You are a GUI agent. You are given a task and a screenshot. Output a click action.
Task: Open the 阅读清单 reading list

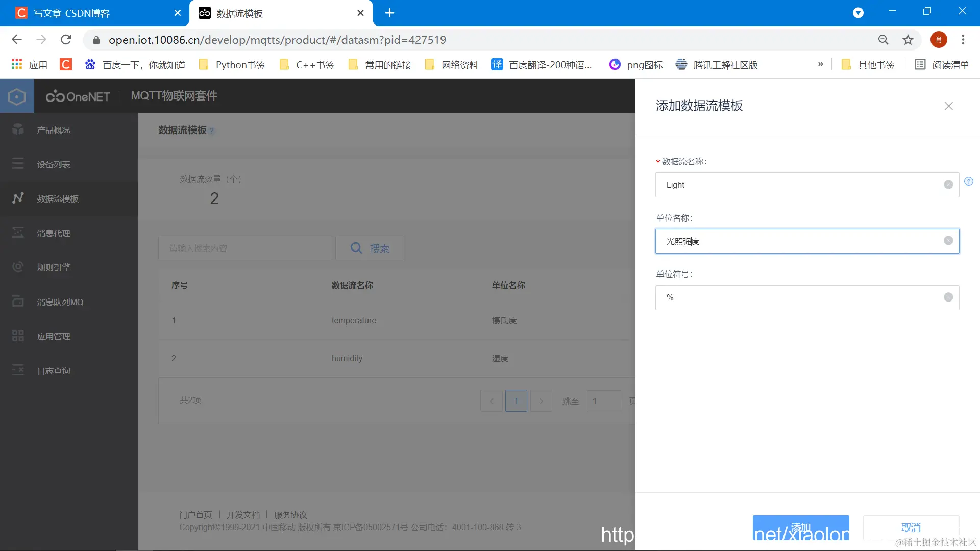coord(942,65)
